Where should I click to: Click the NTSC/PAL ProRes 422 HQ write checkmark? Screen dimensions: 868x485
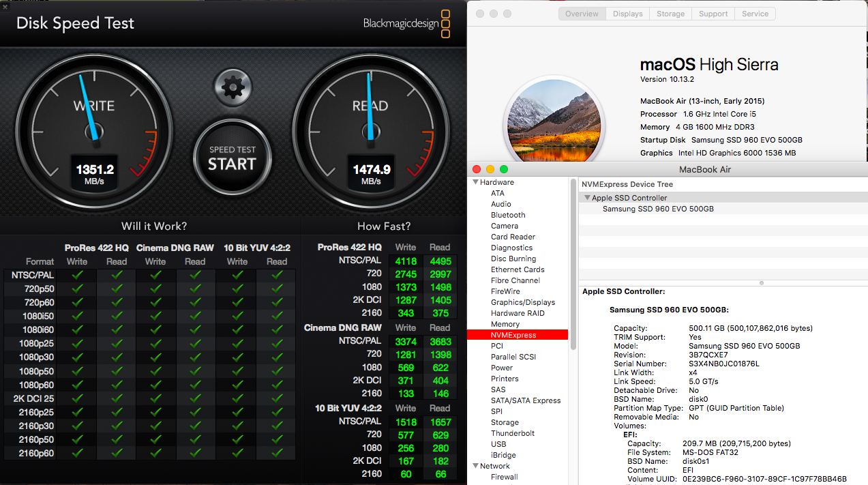point(77,275)
